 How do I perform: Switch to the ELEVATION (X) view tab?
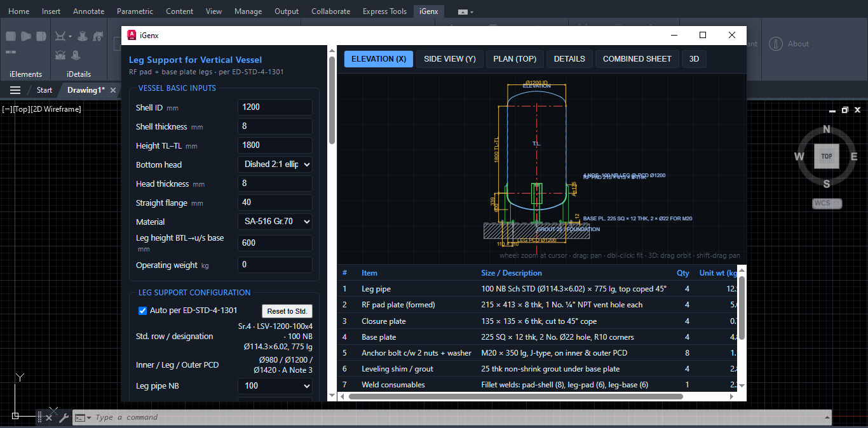tap(379, 59)
